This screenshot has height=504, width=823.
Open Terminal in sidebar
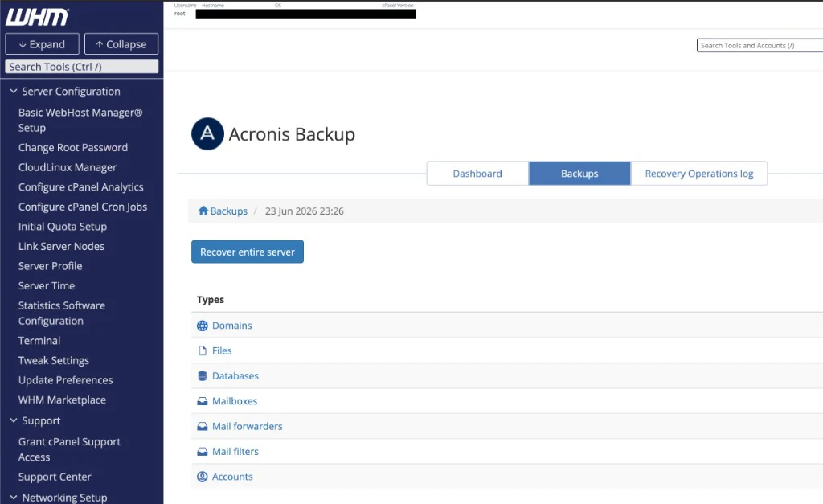[39, 341]
